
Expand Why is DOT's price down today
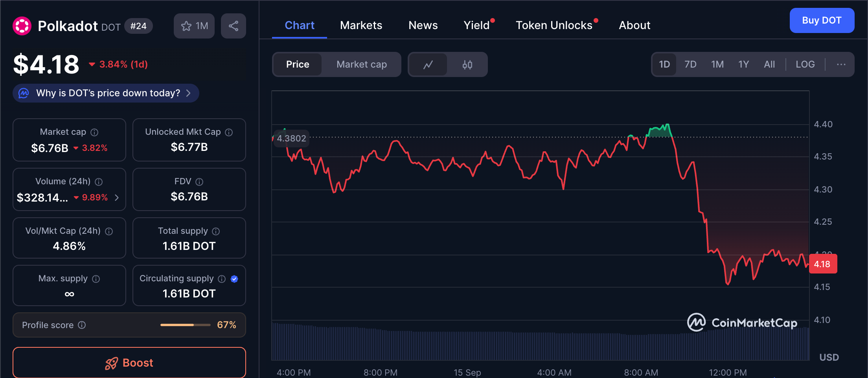(106, 93)
